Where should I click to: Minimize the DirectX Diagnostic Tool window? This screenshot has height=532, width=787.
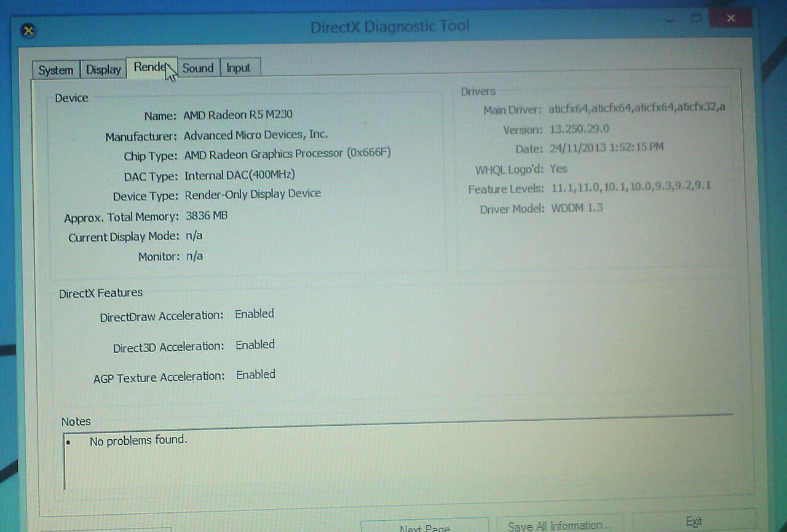pos(669,20)
